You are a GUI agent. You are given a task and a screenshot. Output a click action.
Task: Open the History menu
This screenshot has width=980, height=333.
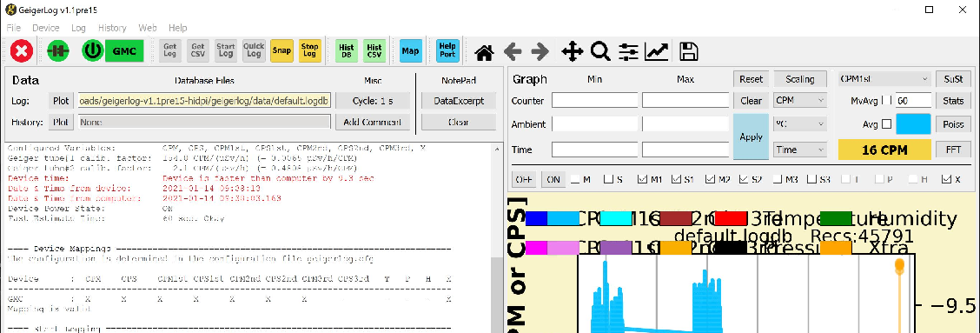point(112,28)
